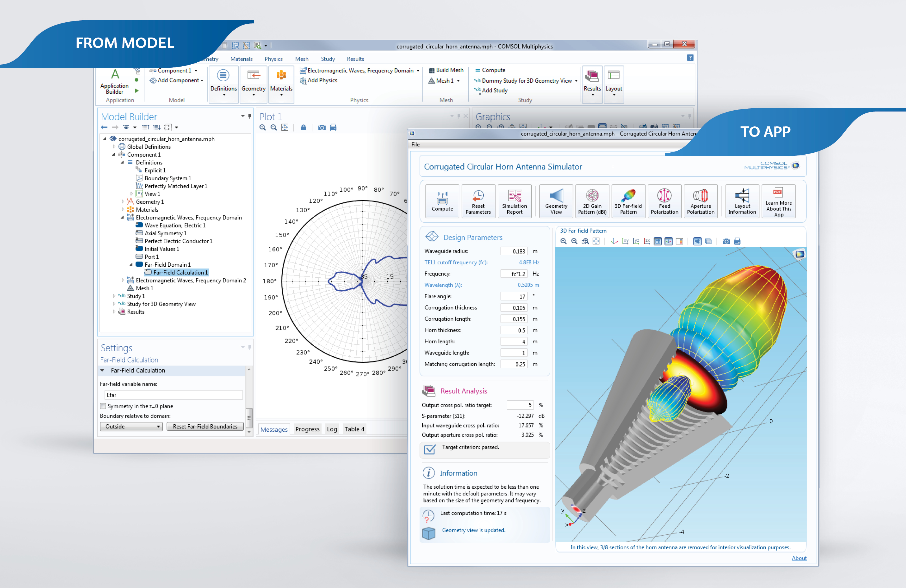Open Learn More About This App
This screenshot has width=906, height=588.
pyautogui.click(x=778, y=201)
